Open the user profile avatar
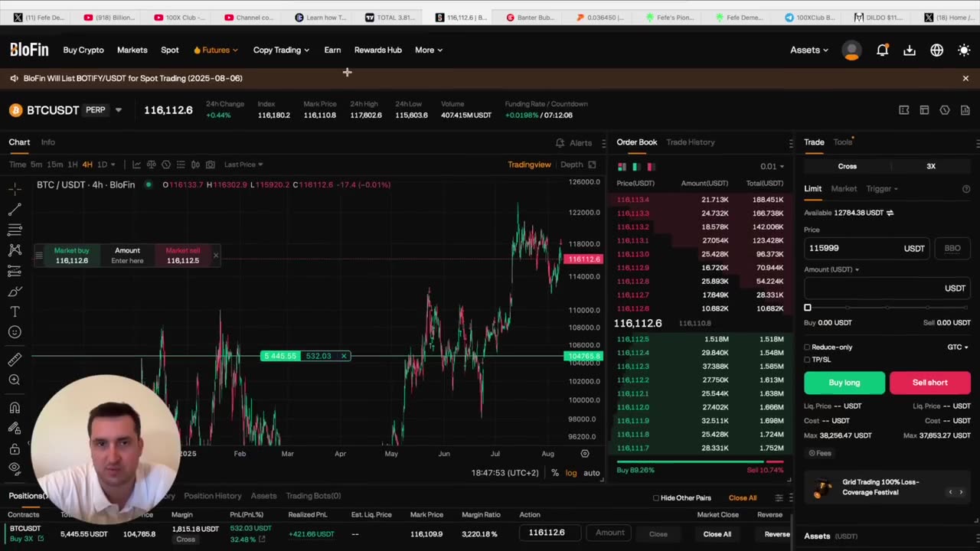The height and width of the screenshot is (551, 980). coord(851,50)
